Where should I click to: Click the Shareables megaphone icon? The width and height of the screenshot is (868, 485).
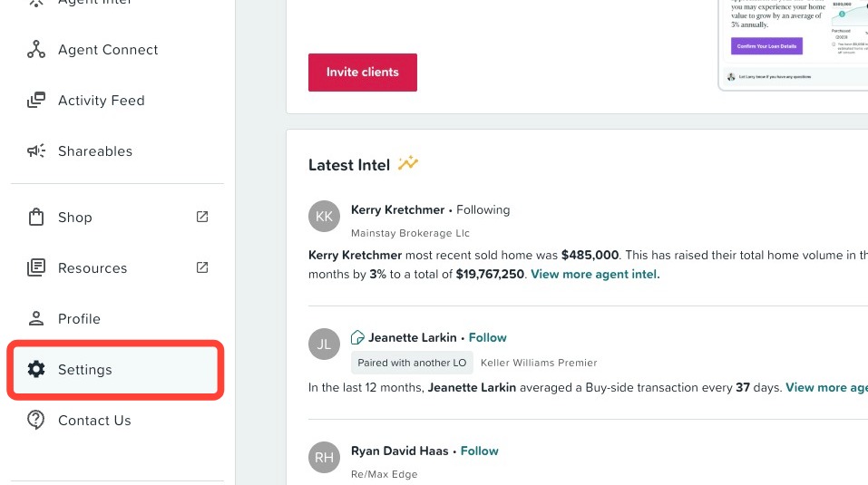tap(36, 151)
